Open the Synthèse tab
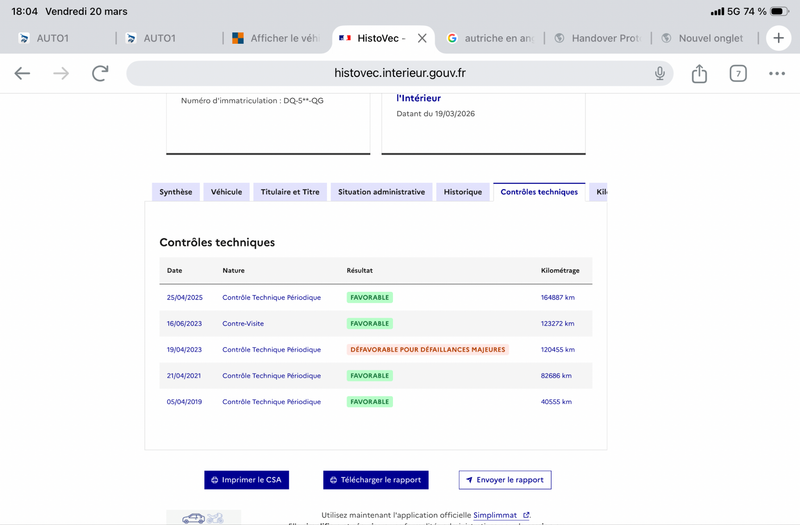800x525 pixels. pyautogui.click(x=176, y=192)
